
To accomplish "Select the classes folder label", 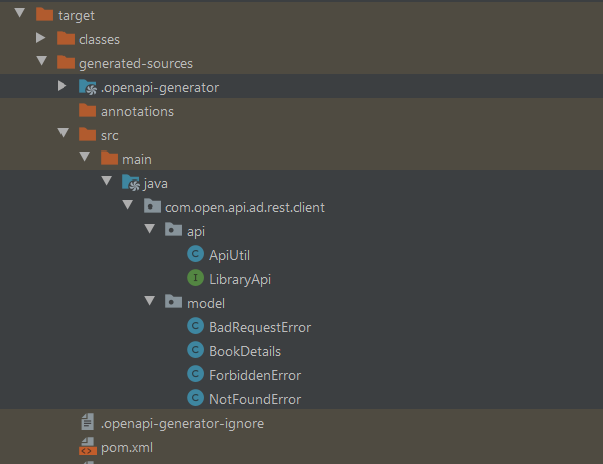I will pos(99,39).
